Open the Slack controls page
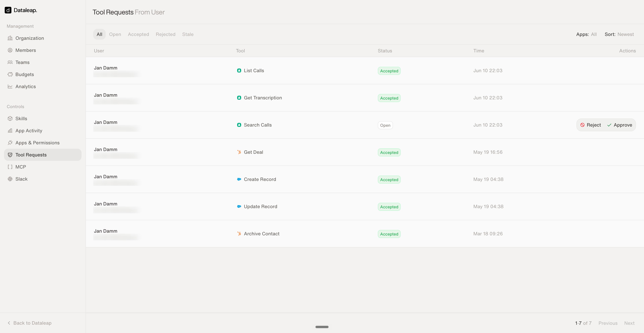The height and width of the screenshot is (333, 644). tap(43, 179)
